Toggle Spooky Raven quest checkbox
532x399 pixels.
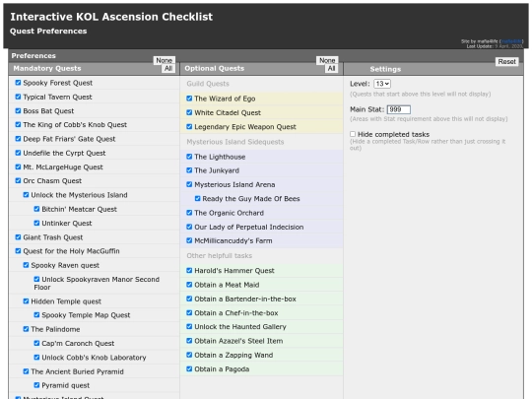click(26, 265)
